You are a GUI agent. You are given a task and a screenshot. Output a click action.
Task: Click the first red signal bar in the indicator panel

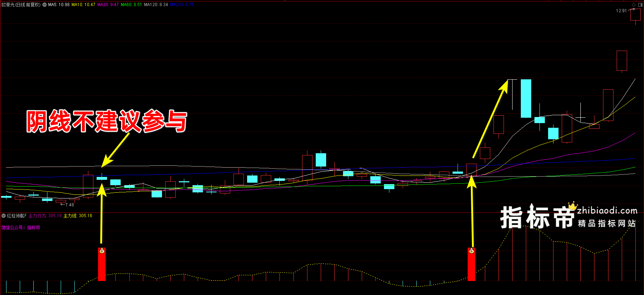click(102, 264)
